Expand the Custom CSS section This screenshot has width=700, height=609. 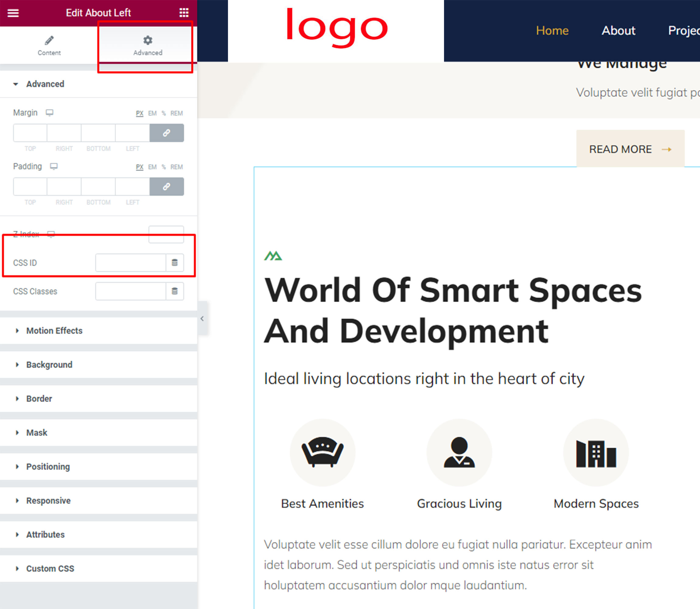click(x=50, y=569)
